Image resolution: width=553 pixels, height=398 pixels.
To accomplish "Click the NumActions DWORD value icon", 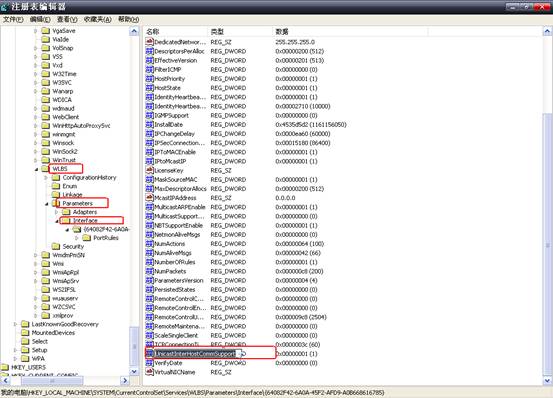I will [150, 244].
